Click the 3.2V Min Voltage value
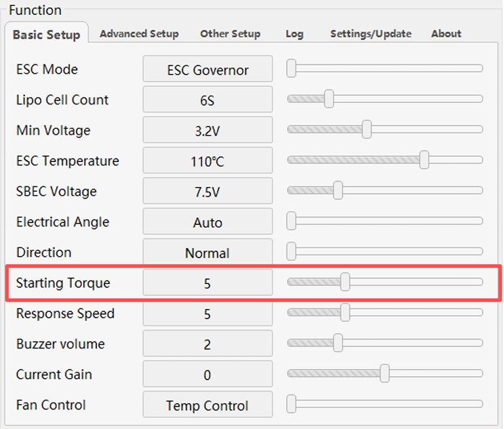504x429 pixels. (x=208, y=131)
